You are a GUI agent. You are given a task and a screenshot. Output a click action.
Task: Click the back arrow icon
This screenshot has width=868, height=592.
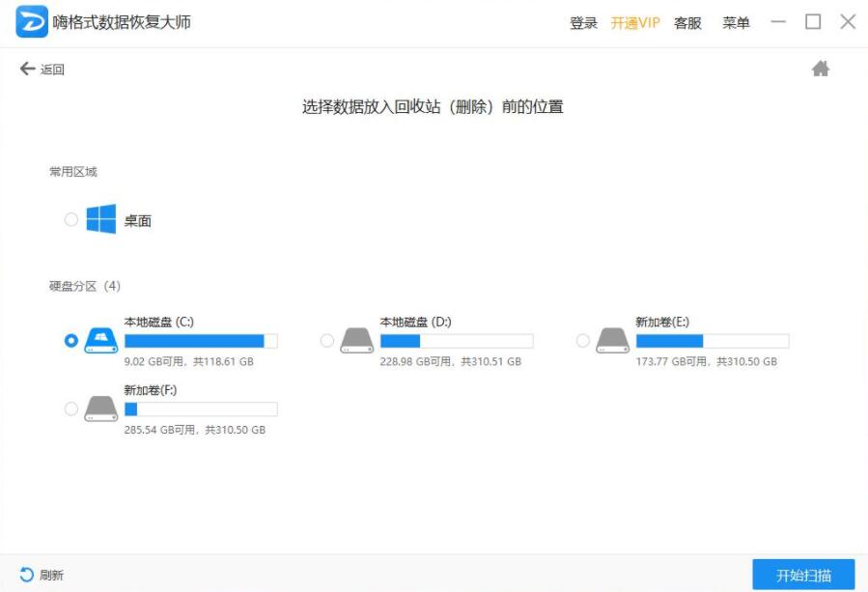[x=28, y=69]
